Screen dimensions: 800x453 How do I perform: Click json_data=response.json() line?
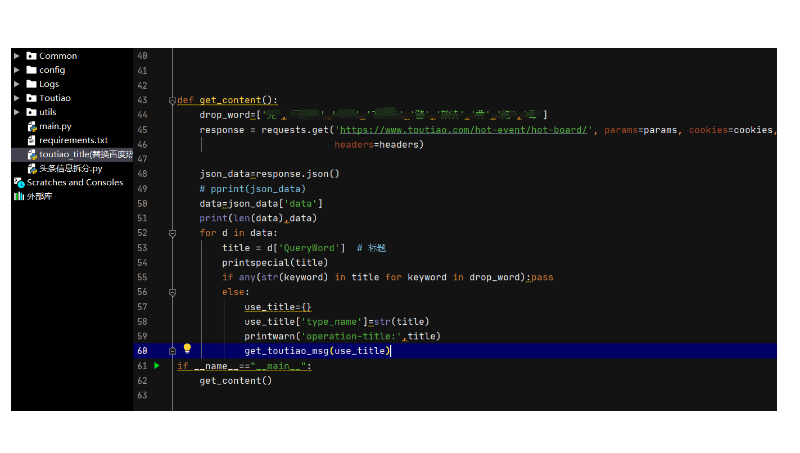coord(269,174)
